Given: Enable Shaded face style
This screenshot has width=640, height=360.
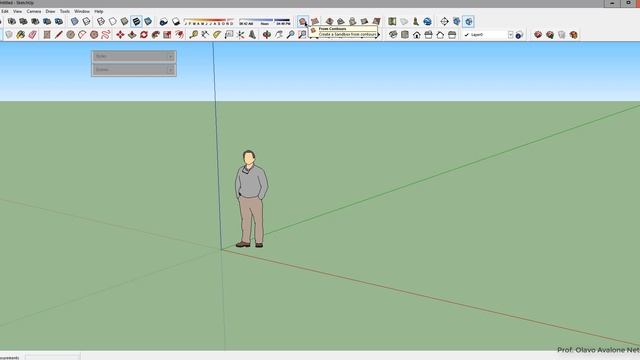Looking at the screenshot, I should (124, 21).
